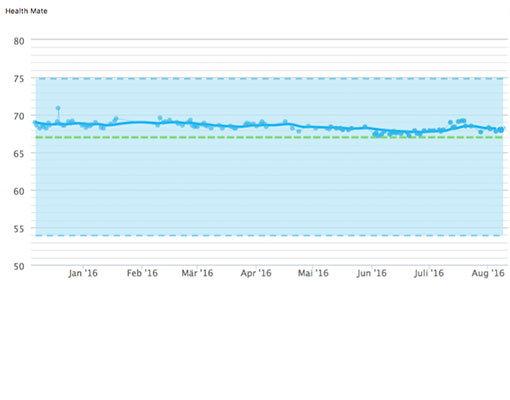Click the upper blue dashed limit line at 75
This screenshot has width=510, height=400.
click(269, 79)
